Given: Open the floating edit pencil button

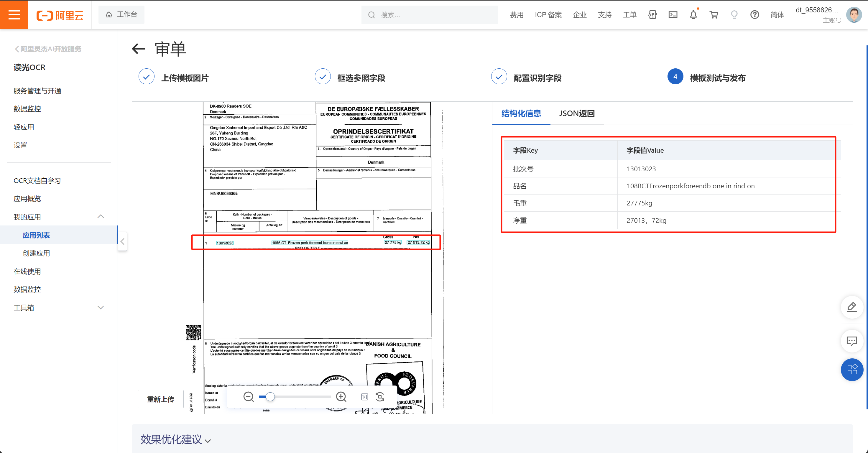Looking at the screenshot, I should pos(851,307).
